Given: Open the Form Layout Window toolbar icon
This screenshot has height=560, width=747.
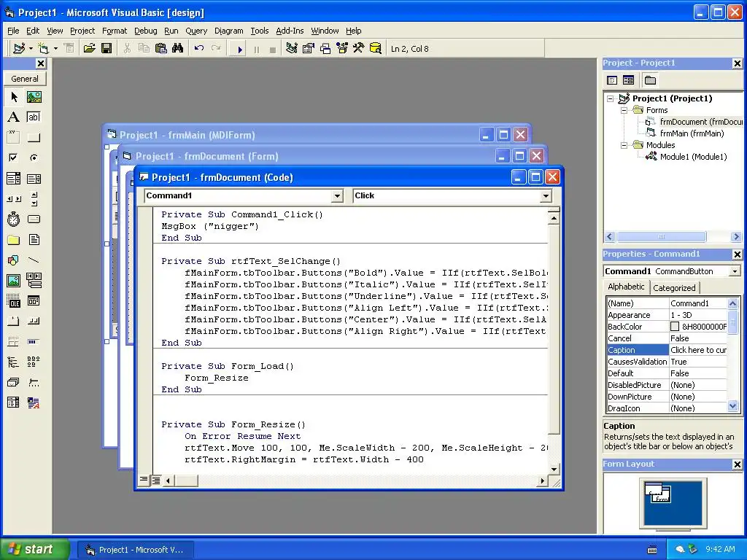Looking at the screenshot, I should pyautogui.click(x=325, y=49).
